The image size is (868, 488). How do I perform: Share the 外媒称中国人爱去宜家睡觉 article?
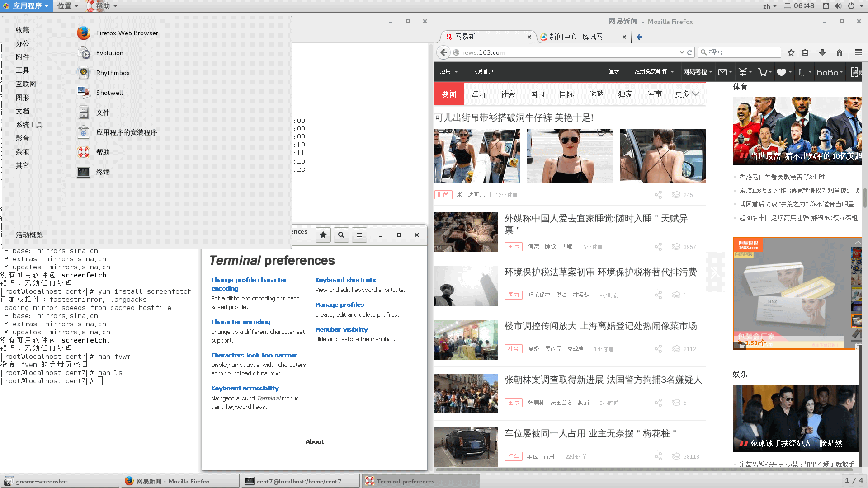[658, 247]
